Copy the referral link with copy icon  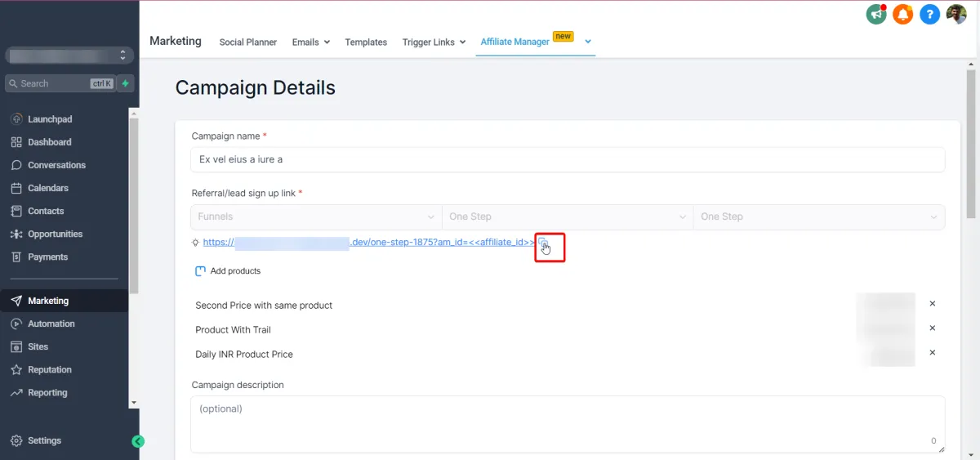pos(543,243)
